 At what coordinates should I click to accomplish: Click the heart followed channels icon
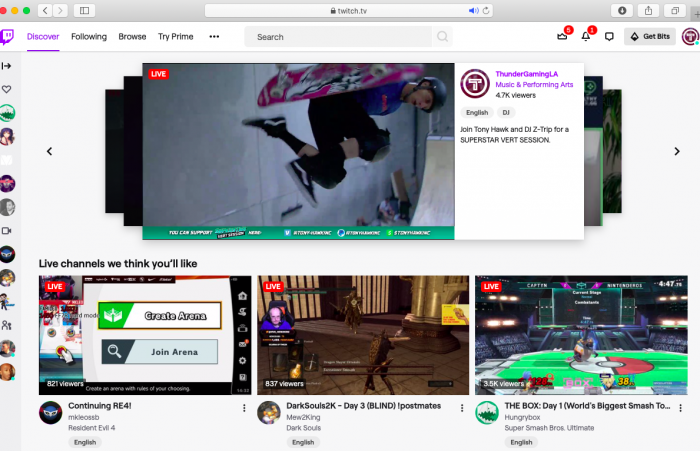7,89
